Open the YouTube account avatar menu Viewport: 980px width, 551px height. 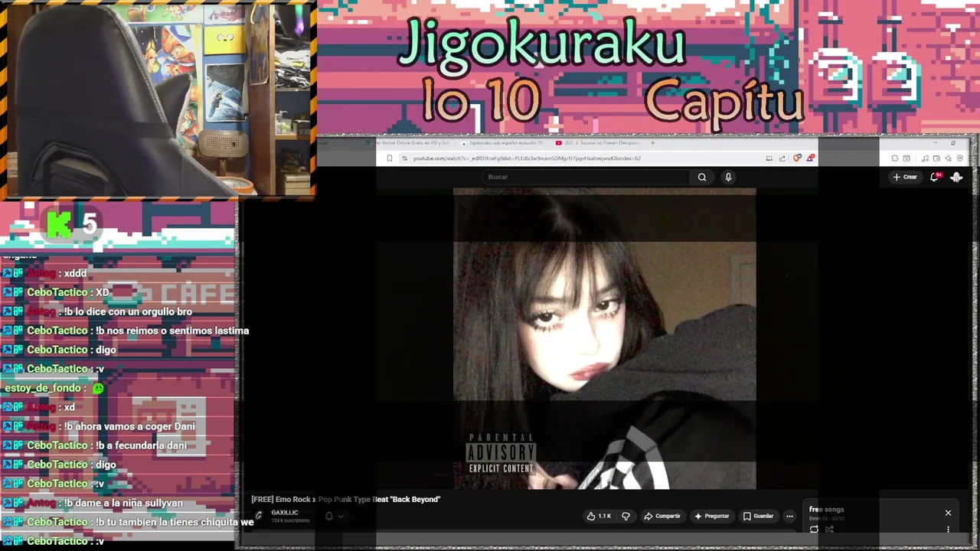(956, 177)
